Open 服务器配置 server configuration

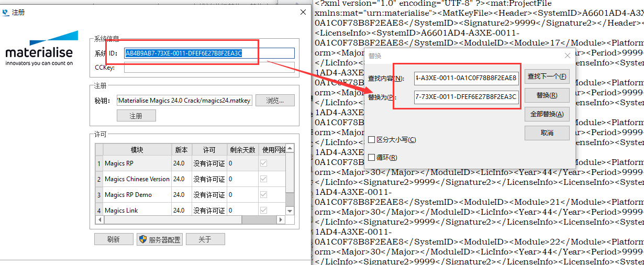160,239
